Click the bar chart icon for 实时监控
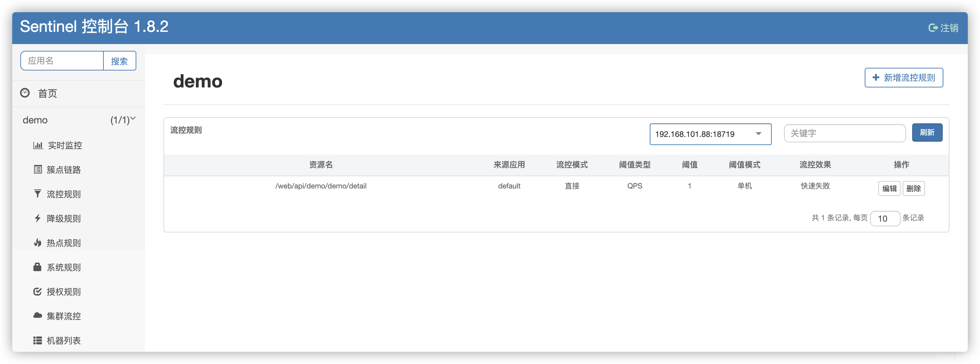Screen dimensions: 980x364 pyautogui.click(x=38, y=145)
